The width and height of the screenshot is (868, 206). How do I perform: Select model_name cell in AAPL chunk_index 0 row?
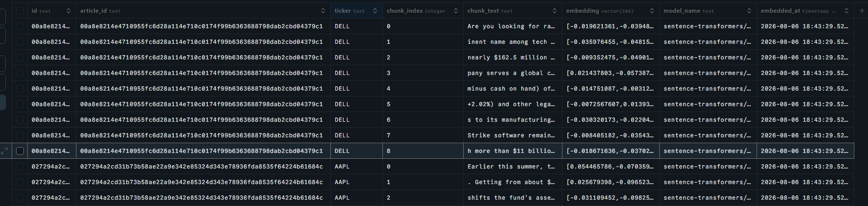[708, 167]
